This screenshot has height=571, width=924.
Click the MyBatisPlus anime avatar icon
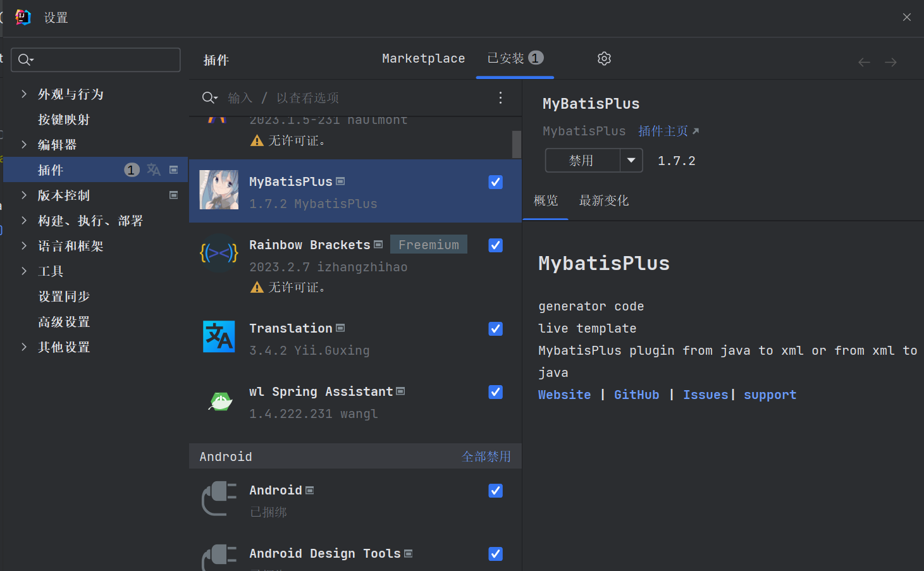[219, 190]
